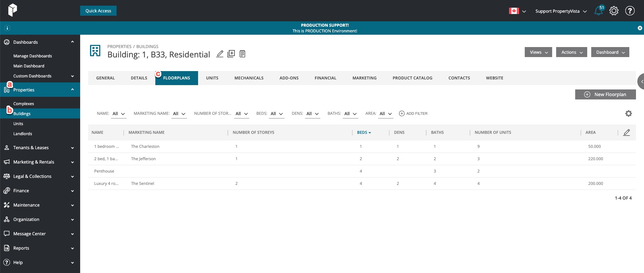Dismiss the production support banner

pyautogui.click(x=640, y=28)
